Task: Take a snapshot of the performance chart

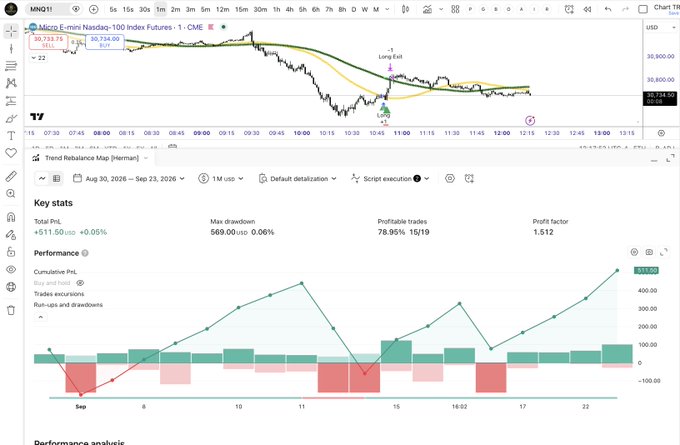Action: pos(649,252)
